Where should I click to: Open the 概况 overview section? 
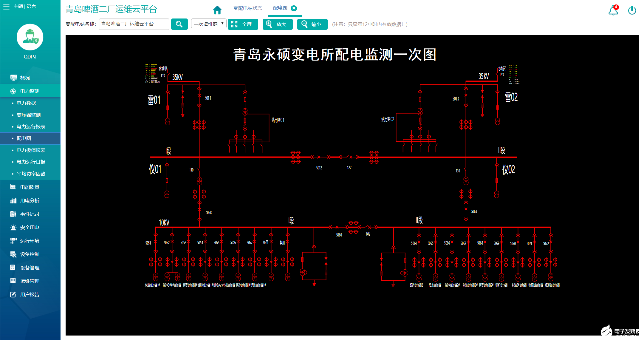click(x=25, y=78)
